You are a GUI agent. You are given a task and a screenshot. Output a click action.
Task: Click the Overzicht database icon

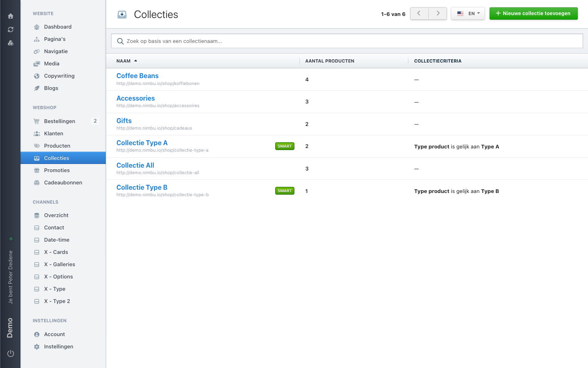(x=37, y=215)
